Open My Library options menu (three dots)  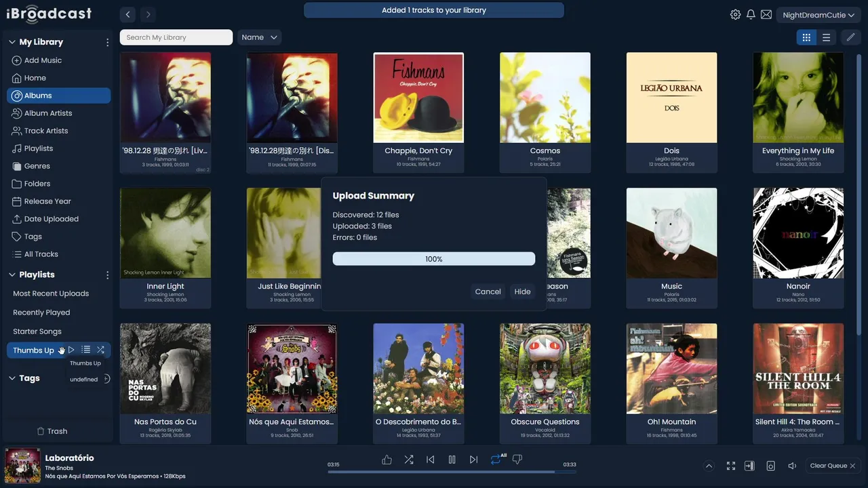pyautogui.click(x=107, y=42)
